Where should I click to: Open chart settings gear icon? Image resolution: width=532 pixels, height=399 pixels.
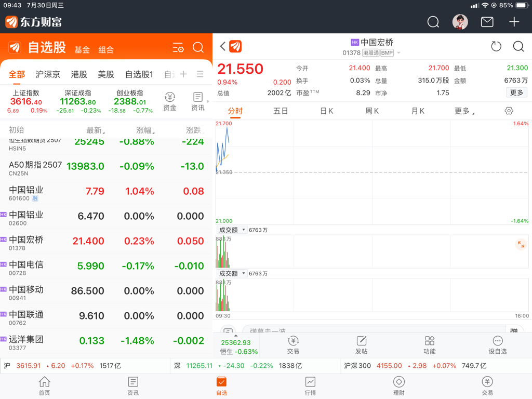click(509, 111)
